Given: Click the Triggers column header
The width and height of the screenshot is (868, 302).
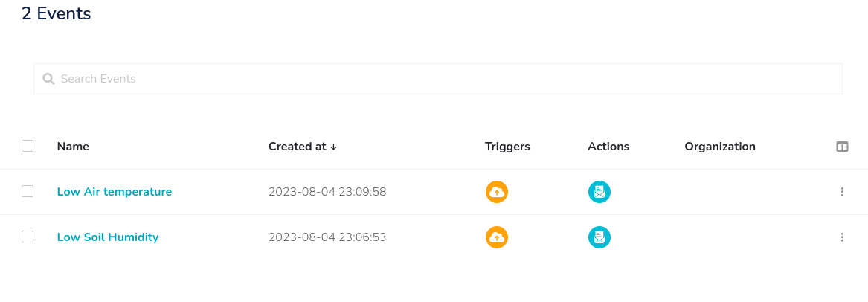Looking at the screenshot, I should click(x=507, y=147).
